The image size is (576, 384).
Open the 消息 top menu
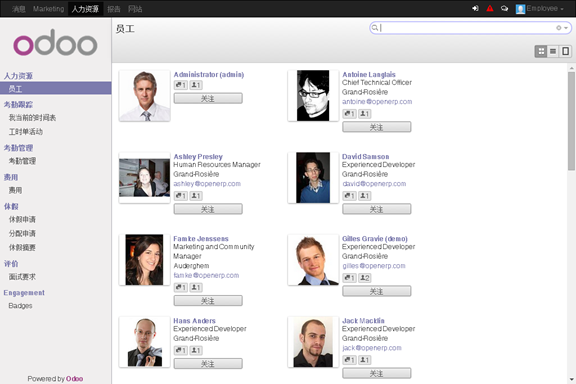[18, 9]
